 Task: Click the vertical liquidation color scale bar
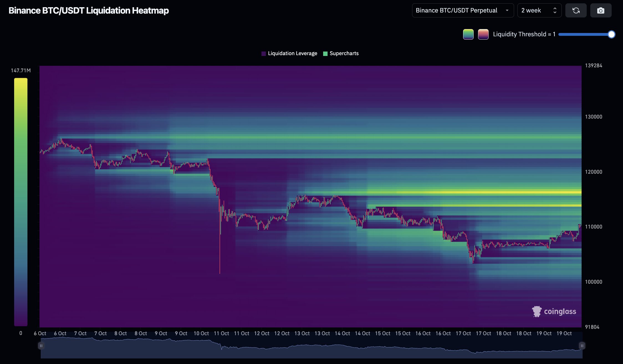[x=21, y=202]
